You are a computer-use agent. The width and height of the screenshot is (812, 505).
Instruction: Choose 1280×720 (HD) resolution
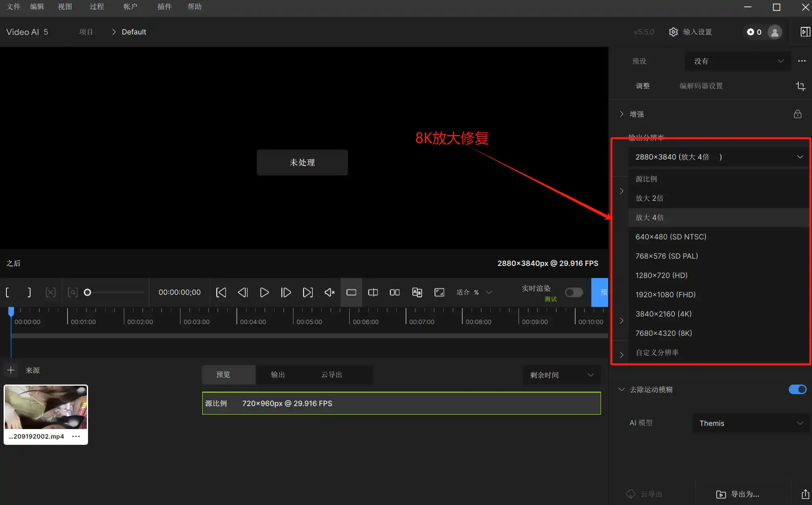click(719, 275)
